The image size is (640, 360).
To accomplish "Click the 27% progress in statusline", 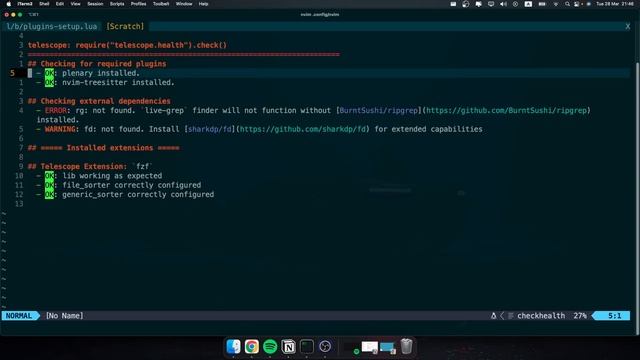I will click(x=580, y=316).
